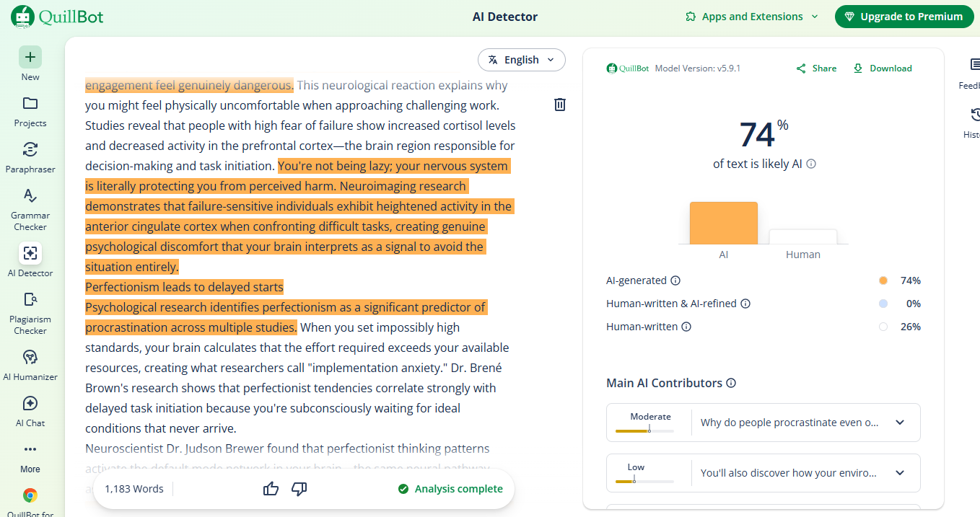
Task: Expand the Moderate AI contributor entry
Action: pos(900,422)
